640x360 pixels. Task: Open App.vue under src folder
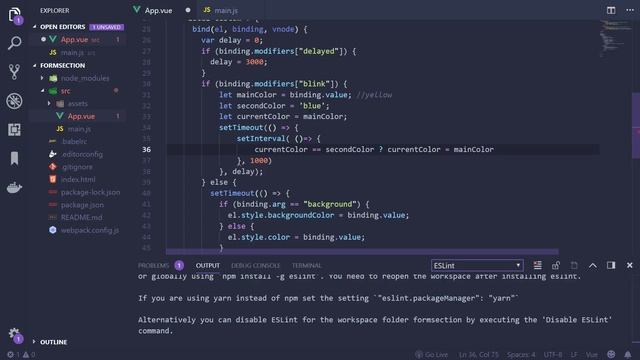point(78,116)
